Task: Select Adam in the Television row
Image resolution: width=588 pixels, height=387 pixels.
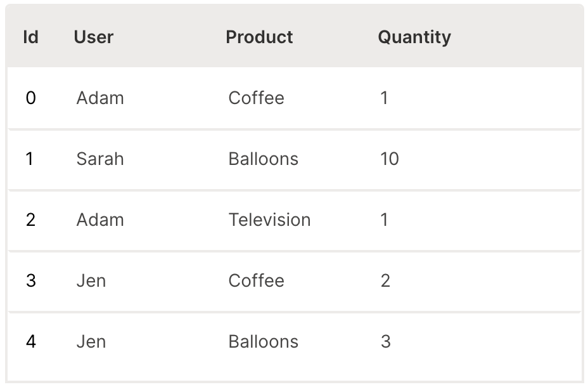Action: 100,220
